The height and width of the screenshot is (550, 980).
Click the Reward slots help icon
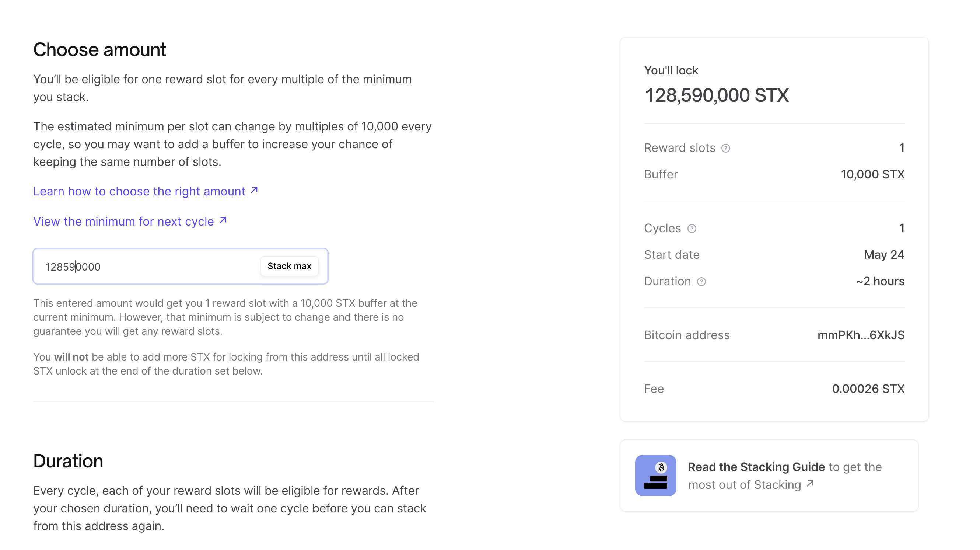coord(725,148)
